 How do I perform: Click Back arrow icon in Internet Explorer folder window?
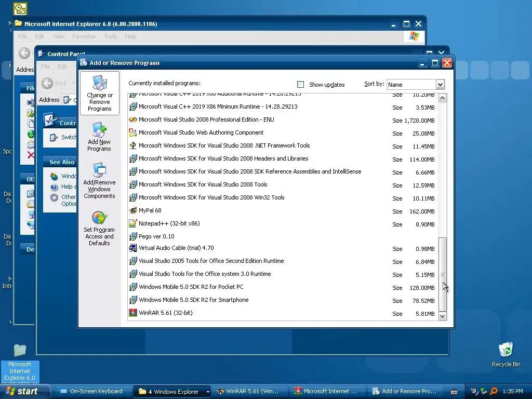pyautogui.click(x=24, y=53)
